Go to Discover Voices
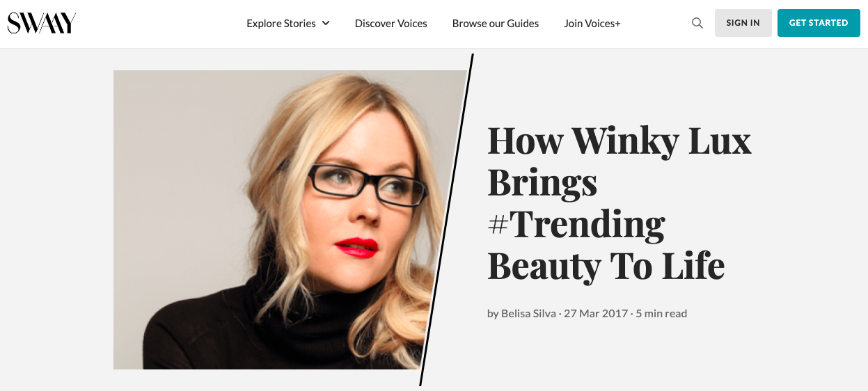The image size is (868, 391). click(391, 23)
